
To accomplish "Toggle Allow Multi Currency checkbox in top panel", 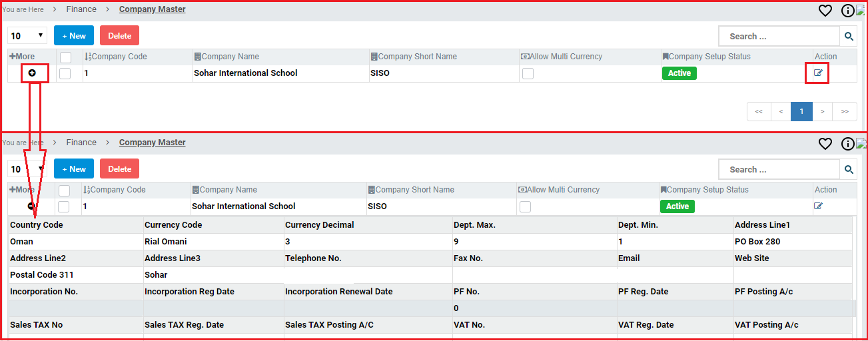I will (528, 73).
